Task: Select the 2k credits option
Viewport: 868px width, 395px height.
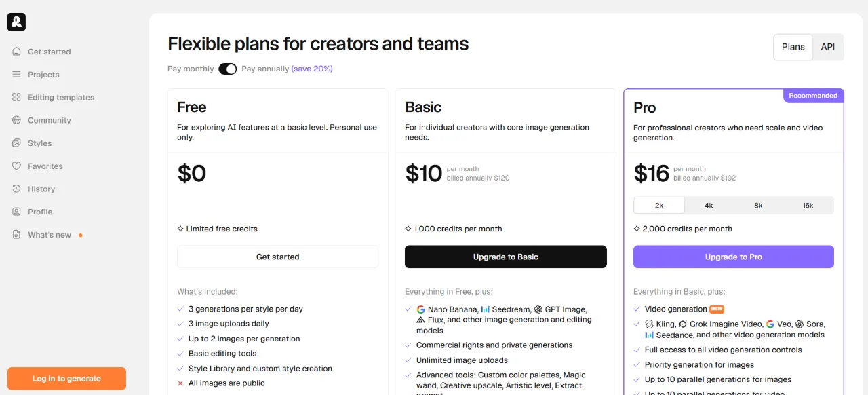Action: [x=659, y=206]
